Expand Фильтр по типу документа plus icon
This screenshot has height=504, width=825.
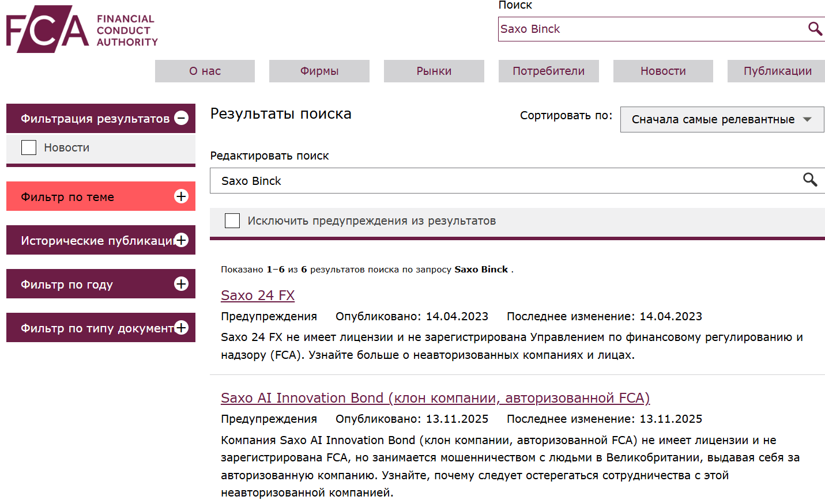click(x=181, y=328)
